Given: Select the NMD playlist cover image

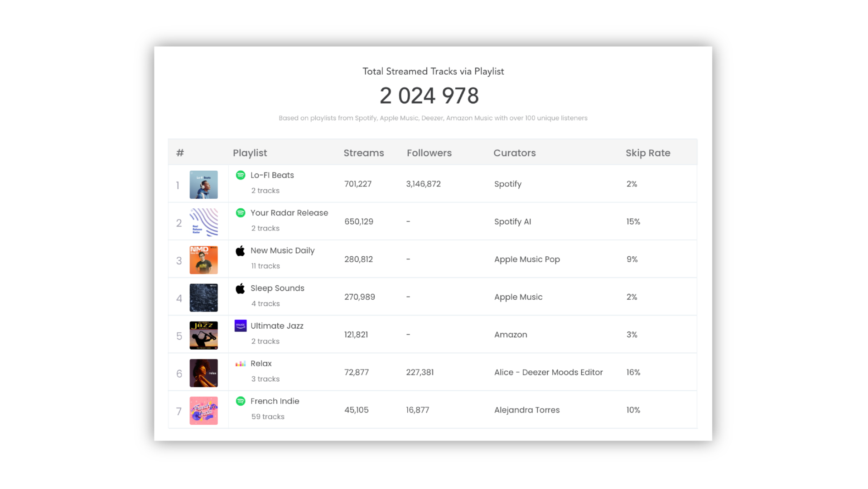Looking at the screenshot, I should 203,260.
